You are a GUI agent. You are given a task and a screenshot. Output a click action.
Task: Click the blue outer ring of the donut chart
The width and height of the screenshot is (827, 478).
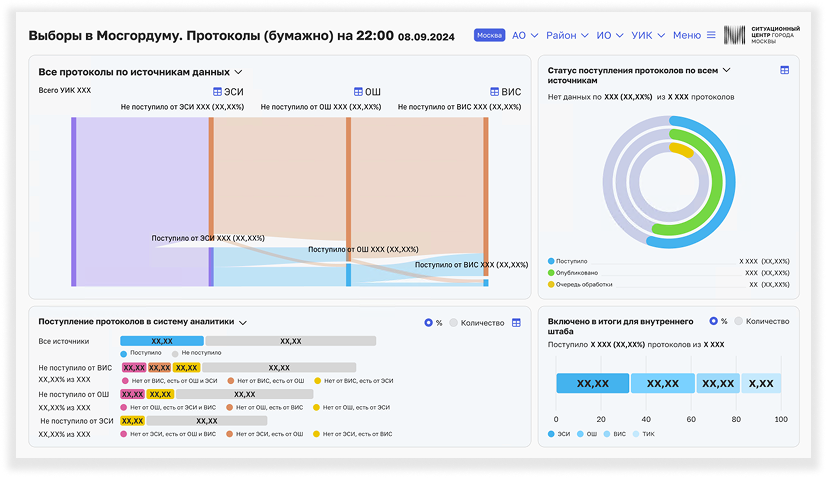coord(729,182)
